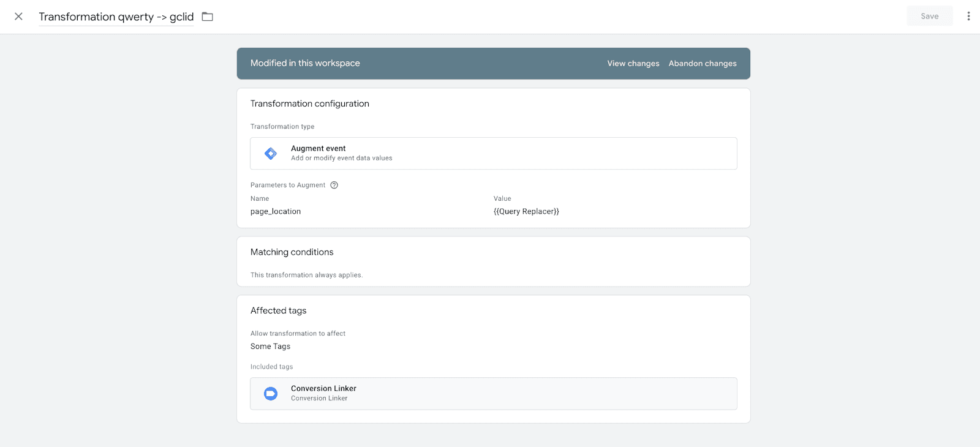Click the Matching conditions heading

[292, 252]
